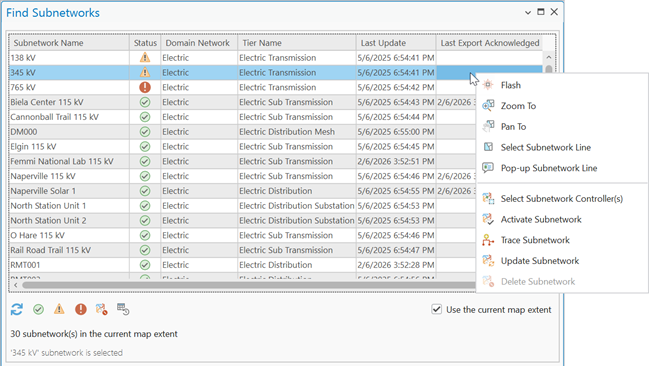Sort by the Subnetwork Name column header
Image resolution: width=649 pixels, height=366 pixels.
69,43
